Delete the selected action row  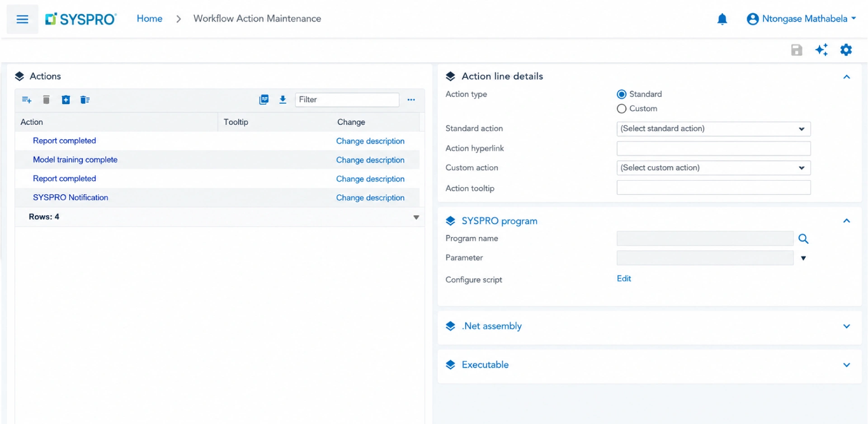pyautogui.click(x=46, y=100)
